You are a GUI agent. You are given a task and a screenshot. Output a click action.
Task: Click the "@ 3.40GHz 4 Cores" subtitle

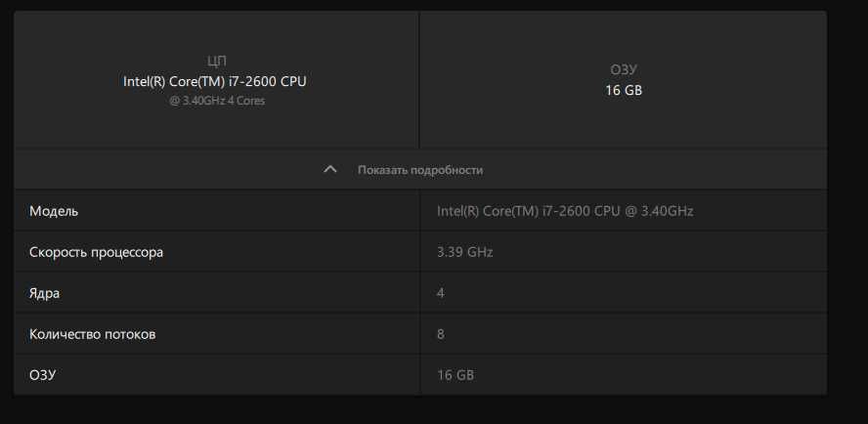217,102
